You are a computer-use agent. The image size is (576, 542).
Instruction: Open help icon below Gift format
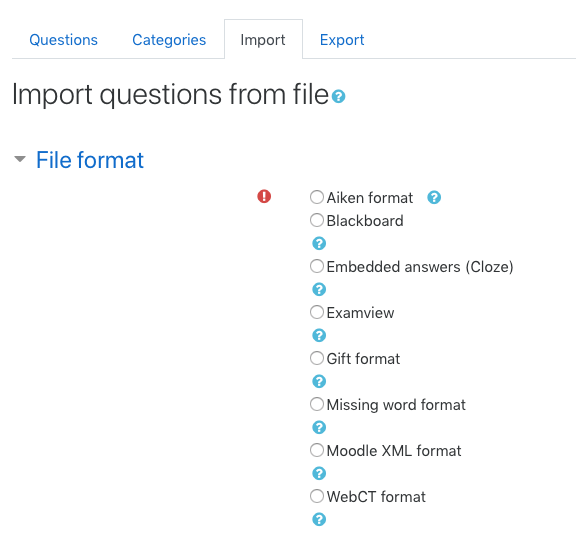[319, 381]
